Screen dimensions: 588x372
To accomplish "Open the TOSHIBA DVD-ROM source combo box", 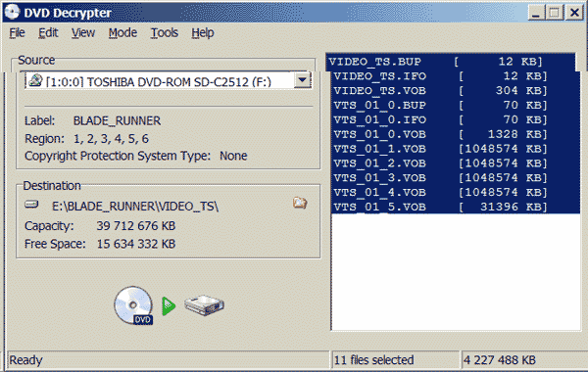I will pos(168,80).
